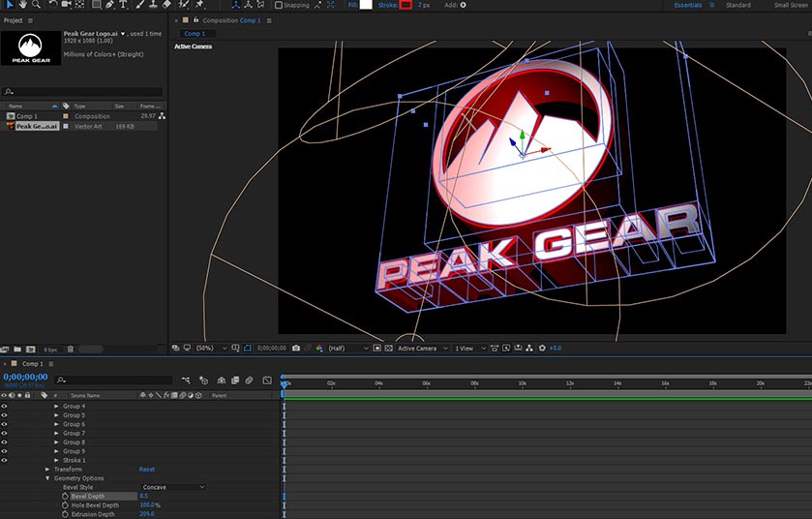Collapse Geometry Options
Image resolution: width=812 pixels, height=519 pixels.
click(47, 478)
